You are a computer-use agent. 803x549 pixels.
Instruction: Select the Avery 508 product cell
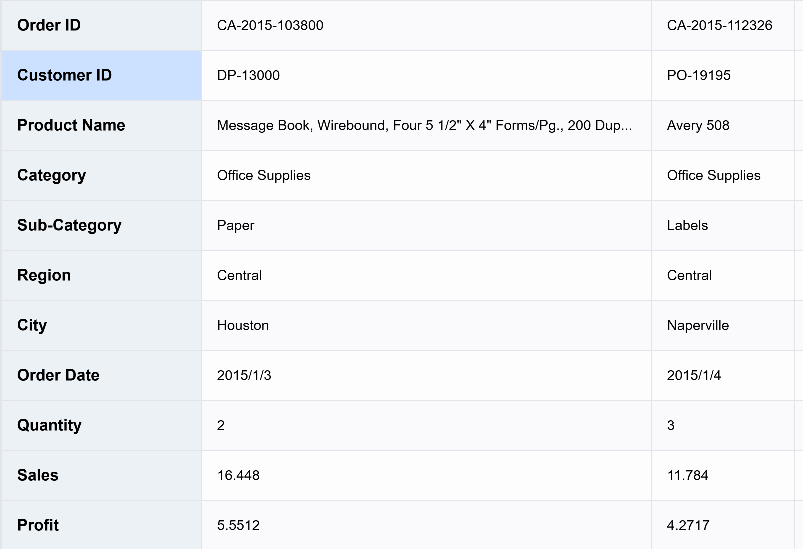coord(722,125)
